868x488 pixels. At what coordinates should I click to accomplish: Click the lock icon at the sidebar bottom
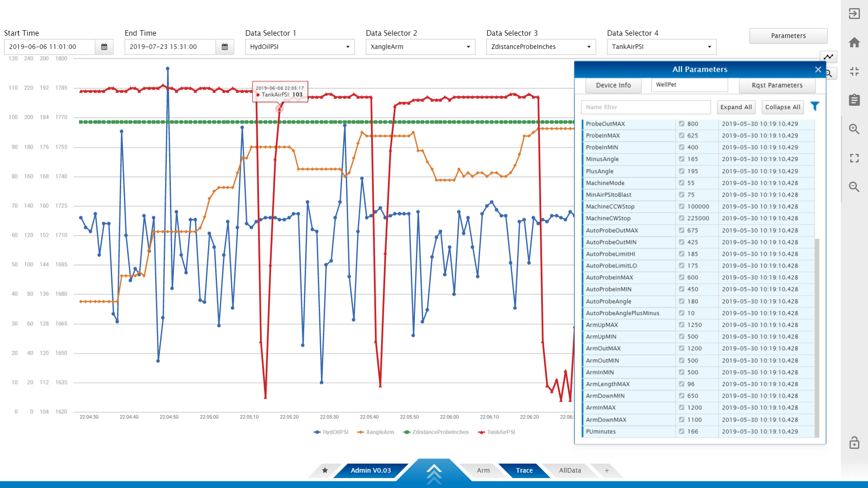tap(854, 443)
